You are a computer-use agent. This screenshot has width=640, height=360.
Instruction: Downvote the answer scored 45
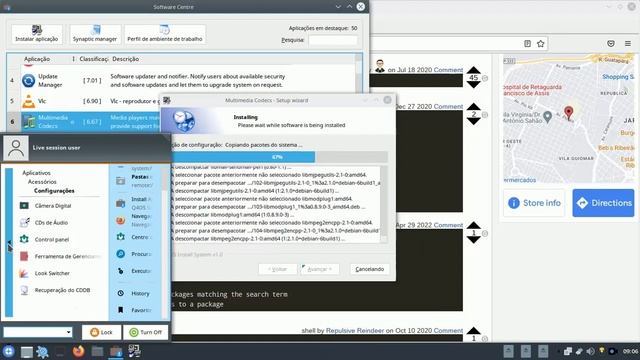point(473,85)
